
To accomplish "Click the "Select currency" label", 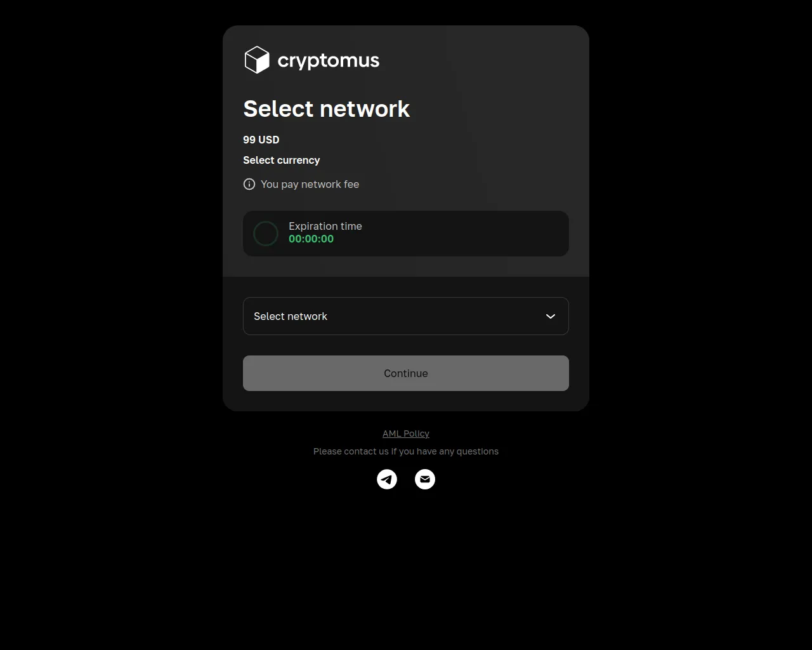I will coord(282,160).
